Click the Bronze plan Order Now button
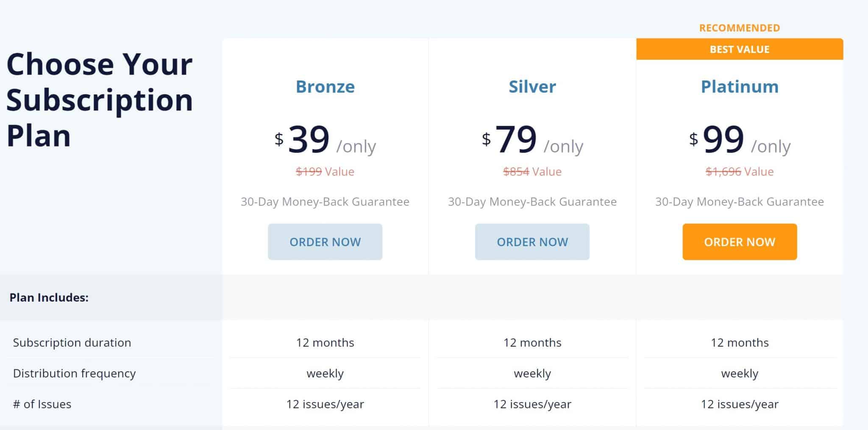 (325, 242)
